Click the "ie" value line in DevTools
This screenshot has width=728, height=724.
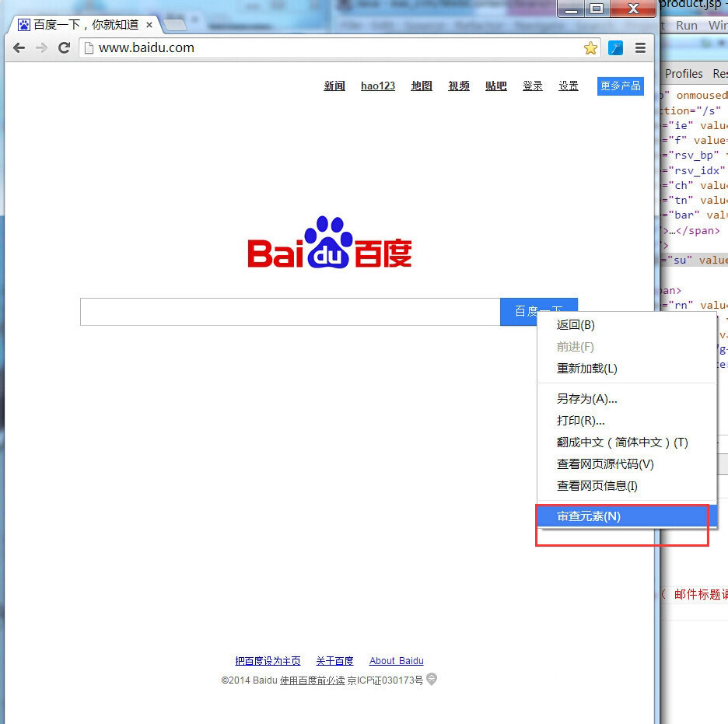pos(695,126)
